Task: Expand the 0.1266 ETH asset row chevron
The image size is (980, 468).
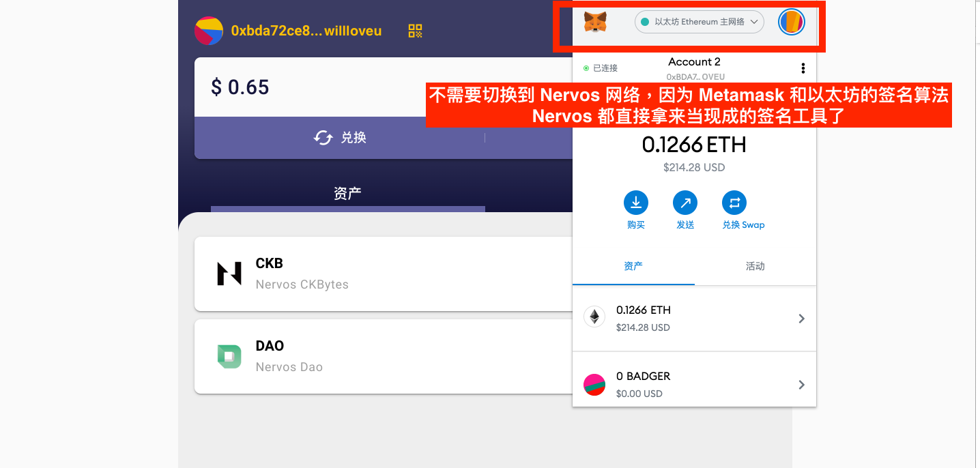Action: click(801, 319)
